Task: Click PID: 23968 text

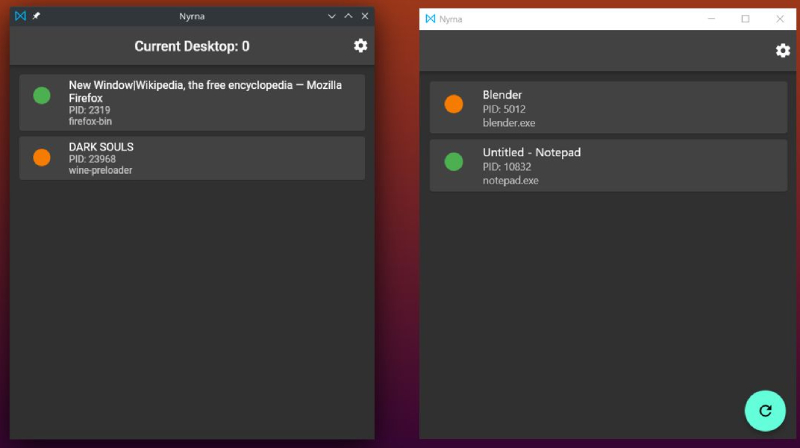Action: pyautogui.click(x=92, y=159)
